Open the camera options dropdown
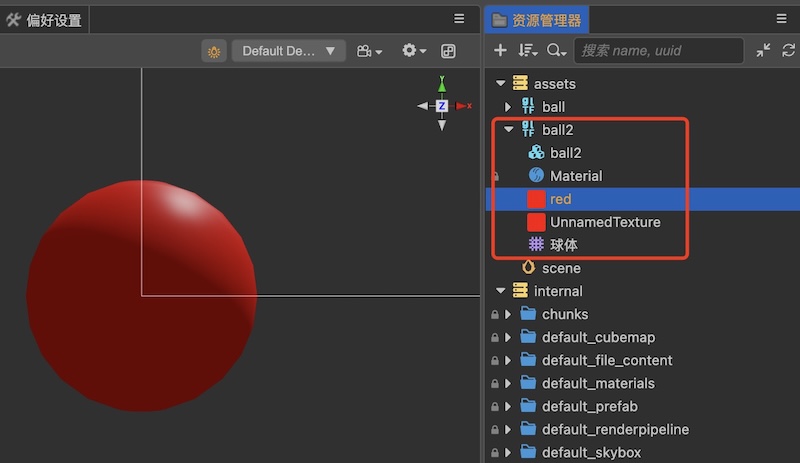The width and height of the screenshot is (800, 463). pos(369,51)
